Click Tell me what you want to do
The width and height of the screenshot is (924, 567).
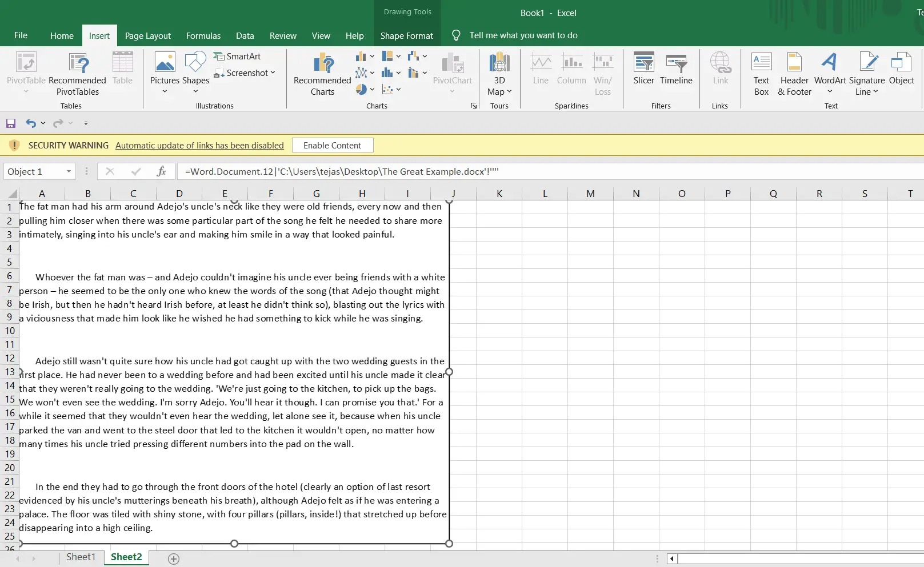523,35
